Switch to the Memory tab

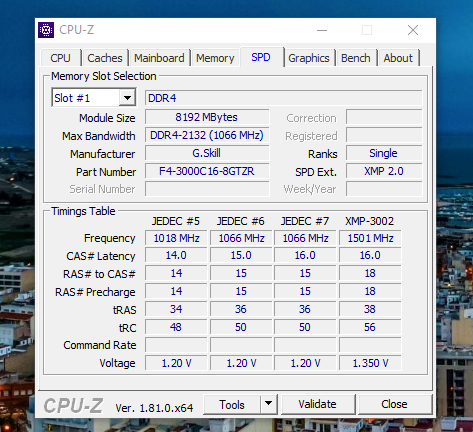pos(215,58)
